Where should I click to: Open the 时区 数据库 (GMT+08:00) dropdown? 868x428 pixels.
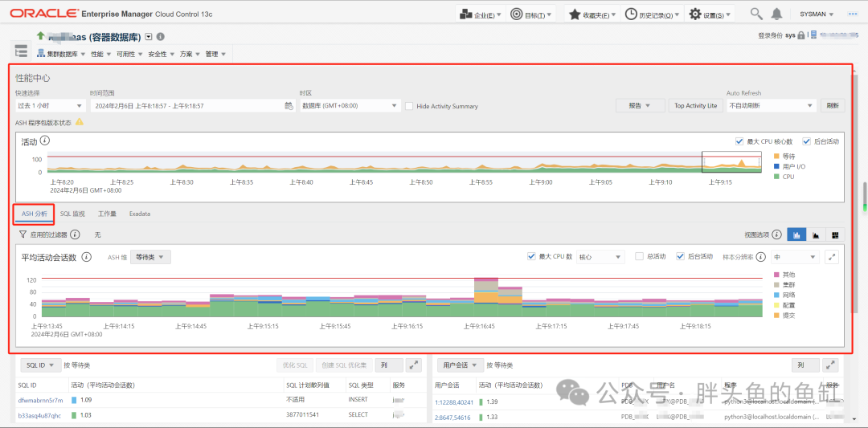pyautogui.click(x=350, y=106)
